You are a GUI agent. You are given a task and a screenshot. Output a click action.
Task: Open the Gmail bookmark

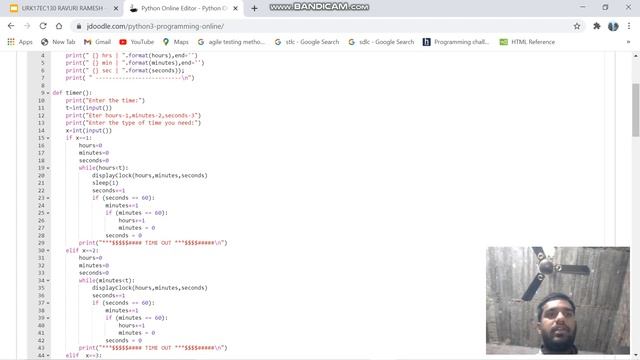[98, 42]
